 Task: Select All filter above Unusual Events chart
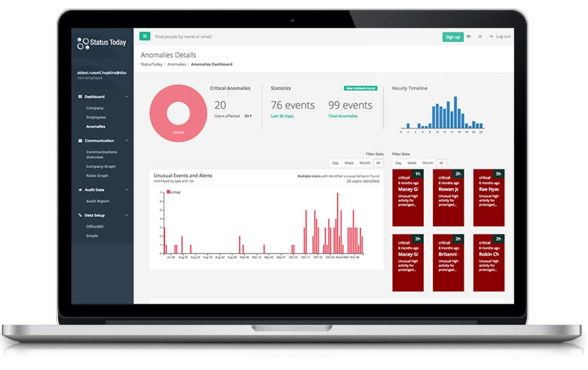(x=378, y=163)
